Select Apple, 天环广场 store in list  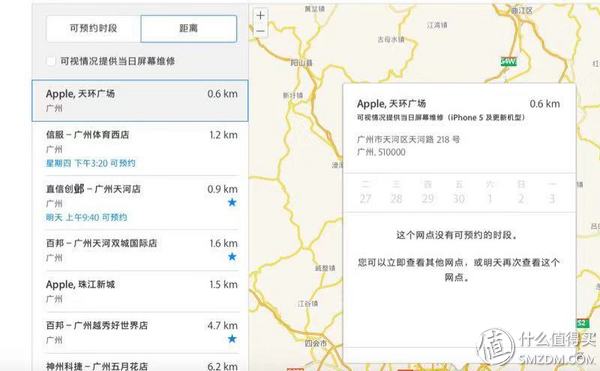tap(140, 101)
